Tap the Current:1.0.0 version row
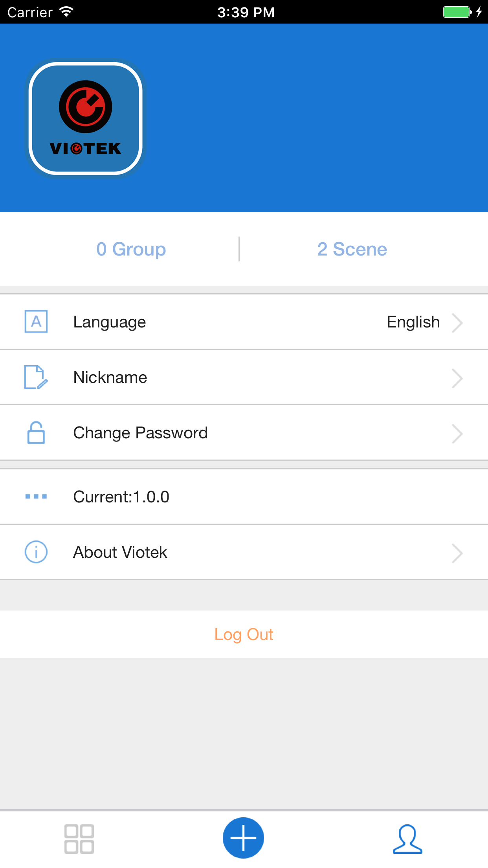Image resolution: width=488 pixels, height=868 pixels. [121, 497]
